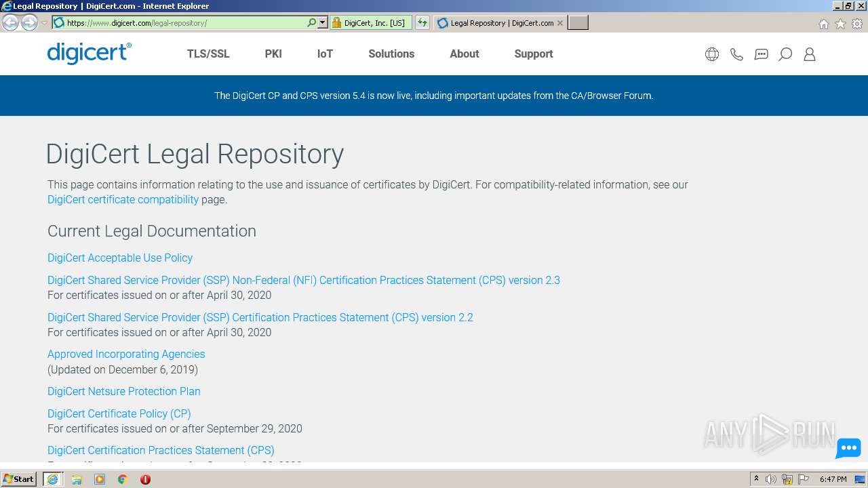Click the browser Forward arrow button
This screenshot has height=488, width=868.
29,22
